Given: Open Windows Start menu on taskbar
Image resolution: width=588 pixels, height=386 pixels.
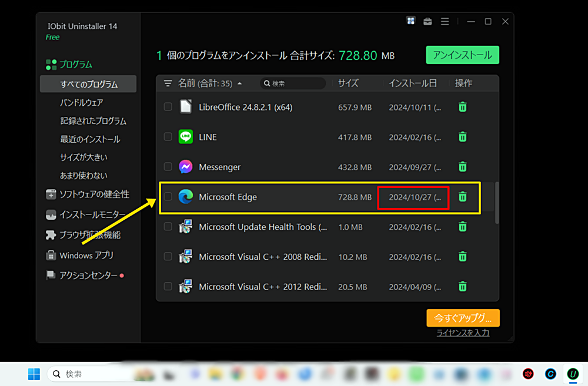Looking at the screenshot, I should [34, 374].
